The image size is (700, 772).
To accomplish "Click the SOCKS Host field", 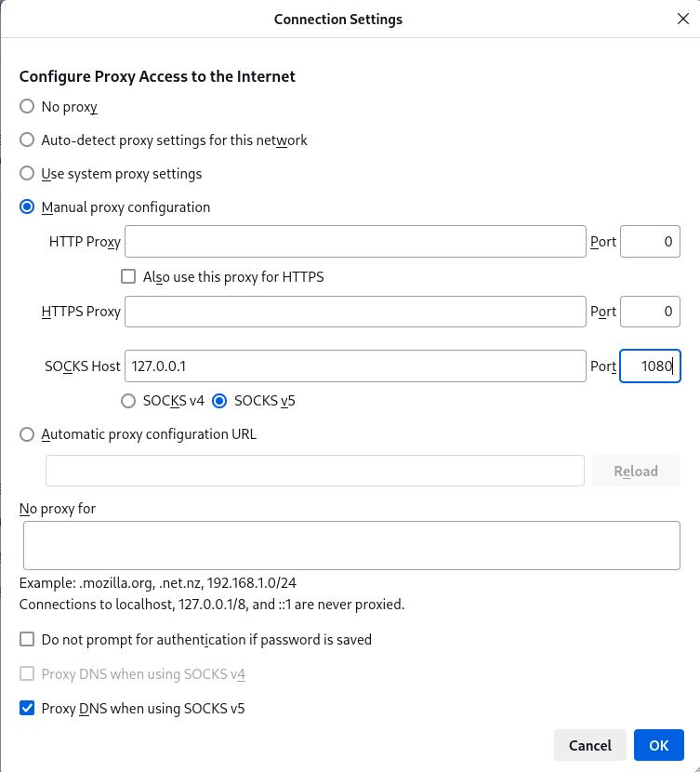I will tap(355, 366).
